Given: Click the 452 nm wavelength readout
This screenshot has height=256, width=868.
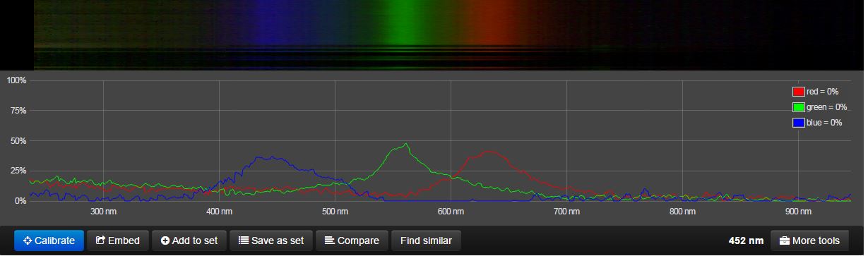Looking at the screenshot, I should click(746, 241).
